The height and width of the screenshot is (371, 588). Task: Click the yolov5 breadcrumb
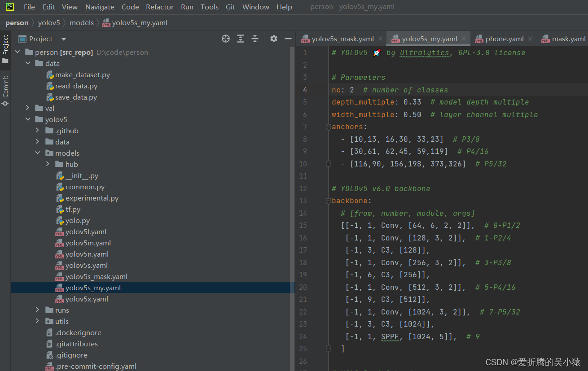49,22
